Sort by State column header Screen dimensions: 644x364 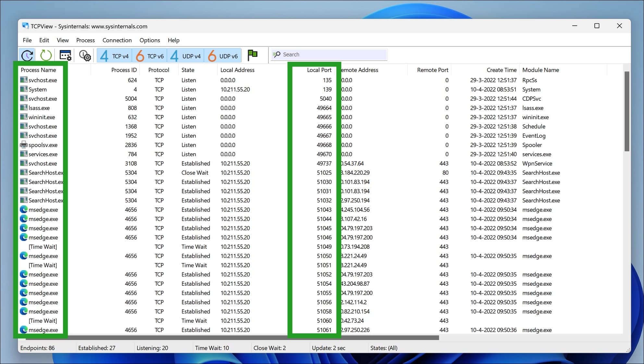coord(188,70)
